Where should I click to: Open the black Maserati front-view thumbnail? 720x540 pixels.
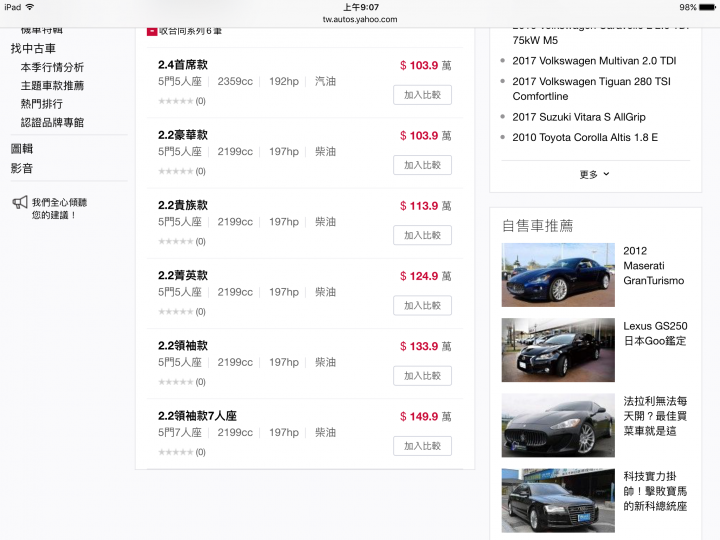(x=558, y=426)
